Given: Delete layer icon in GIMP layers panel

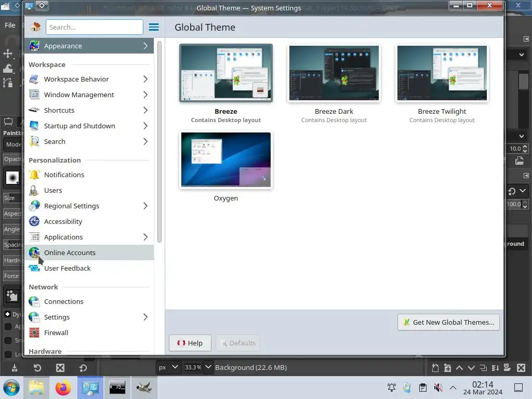Looking at the screenshot, I should click(x=521, y=368).
